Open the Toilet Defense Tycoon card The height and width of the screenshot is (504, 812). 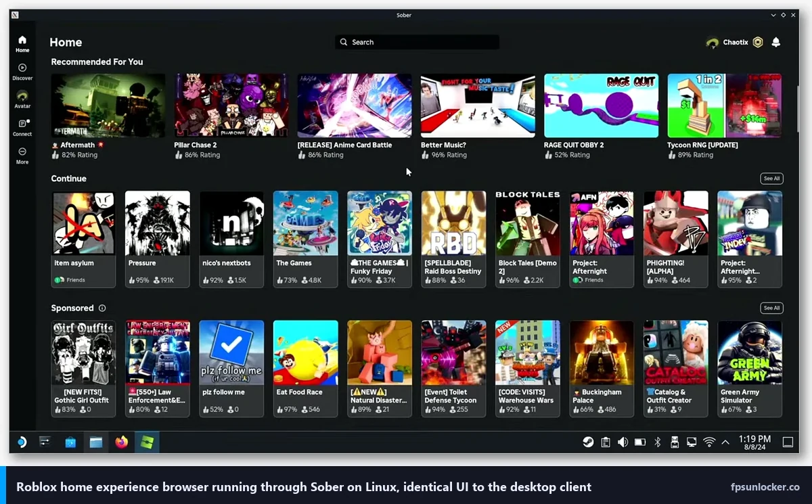[x=453, y=369]
